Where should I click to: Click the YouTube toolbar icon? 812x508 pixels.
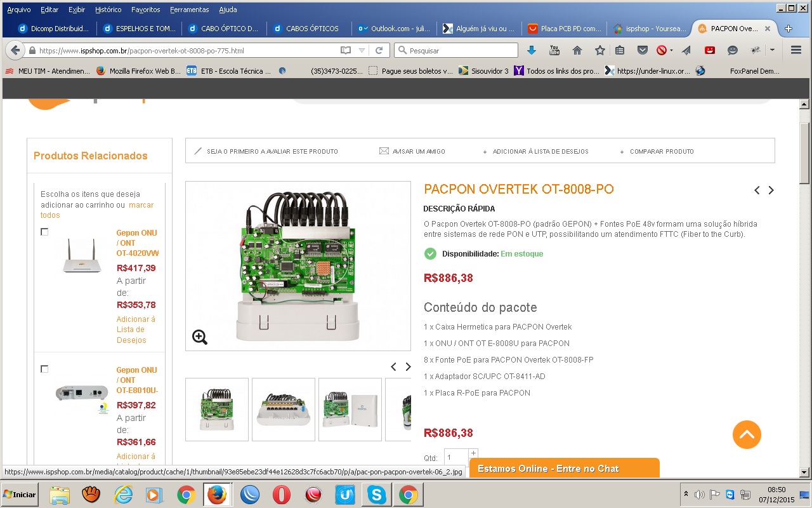[554, 50]
